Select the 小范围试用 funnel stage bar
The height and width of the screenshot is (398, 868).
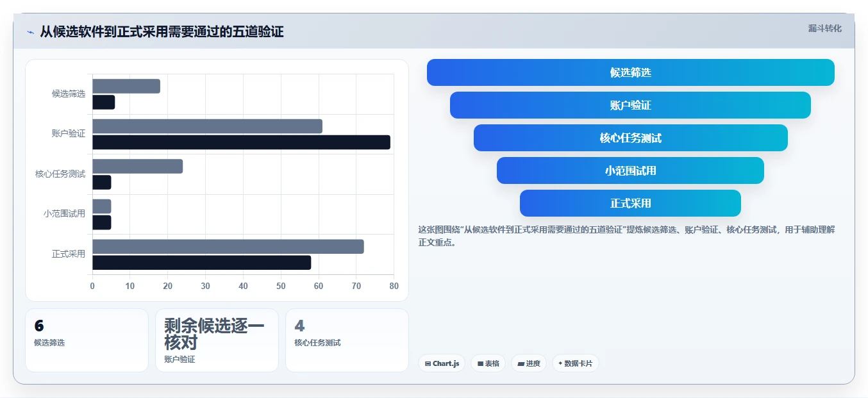pyautogui.click(x=631, y=170)
